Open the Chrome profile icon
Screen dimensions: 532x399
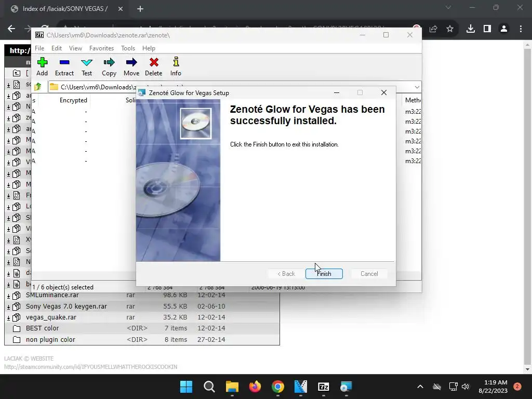[x=504, y=29]
